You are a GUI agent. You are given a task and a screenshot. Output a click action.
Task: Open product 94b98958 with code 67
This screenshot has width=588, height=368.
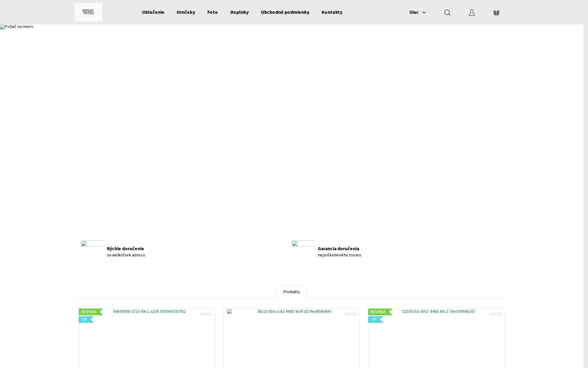149,312
